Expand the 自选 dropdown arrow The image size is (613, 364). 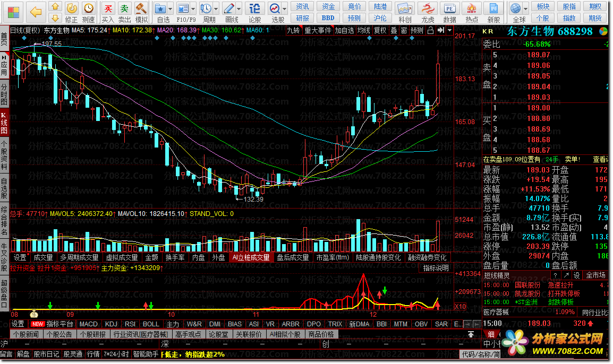tap(170, 8)
